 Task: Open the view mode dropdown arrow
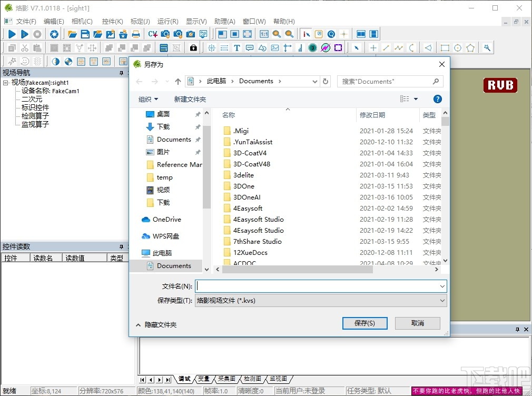(x=416, y=99)
